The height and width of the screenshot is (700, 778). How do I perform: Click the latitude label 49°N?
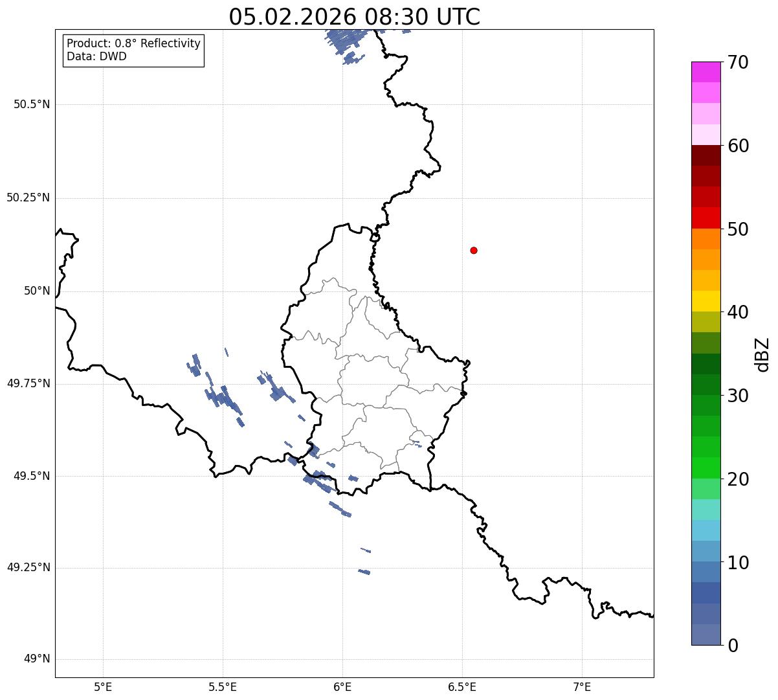(x=37, y=659)
